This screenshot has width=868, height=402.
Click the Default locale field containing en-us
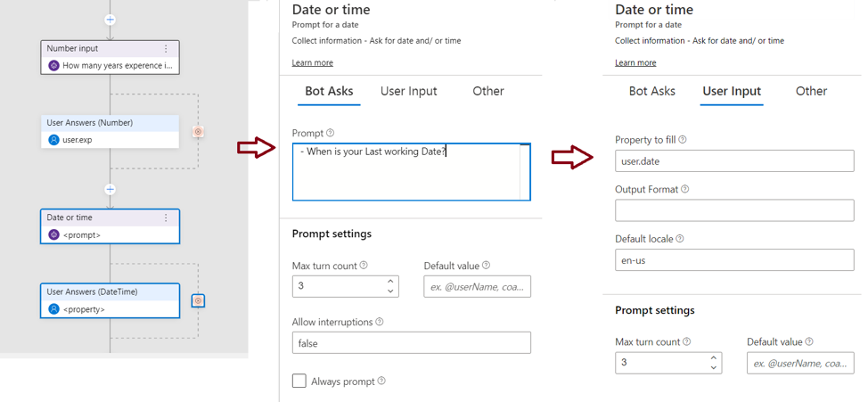coord(734,259)
